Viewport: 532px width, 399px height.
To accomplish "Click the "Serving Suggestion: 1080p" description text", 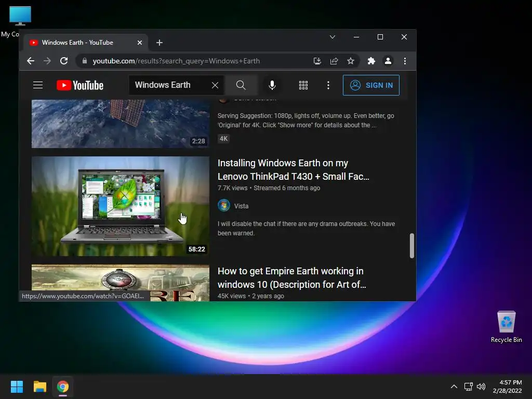I will click(x=305, y=120).
